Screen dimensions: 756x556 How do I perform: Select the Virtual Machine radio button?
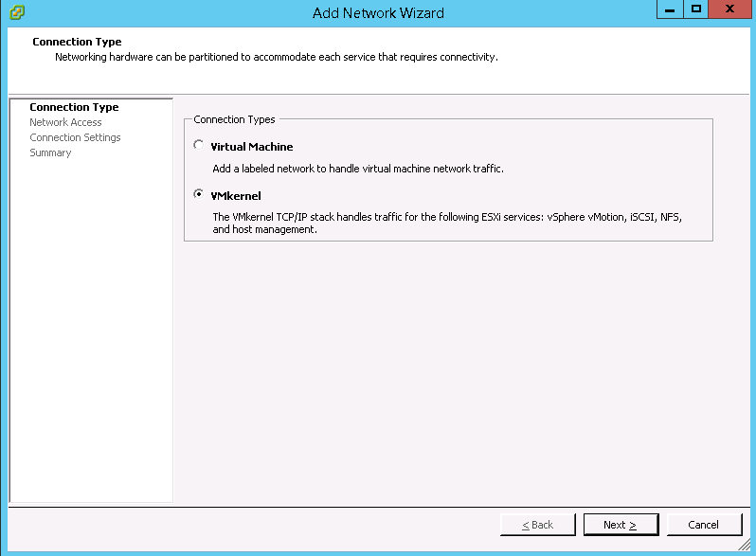point(198,146)
